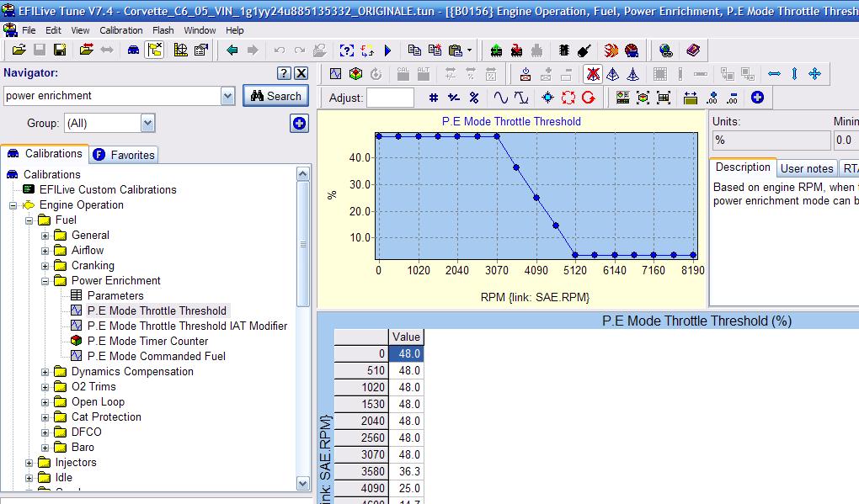The width and height of the screenshot is (859, 504).
Task: Click the navigator scrollbar up arrow
Action: 303,174
